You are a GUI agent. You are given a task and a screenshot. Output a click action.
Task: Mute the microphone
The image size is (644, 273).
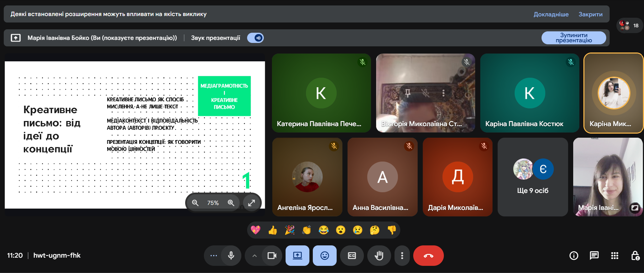pyautogui.click(x=231, y=256)
